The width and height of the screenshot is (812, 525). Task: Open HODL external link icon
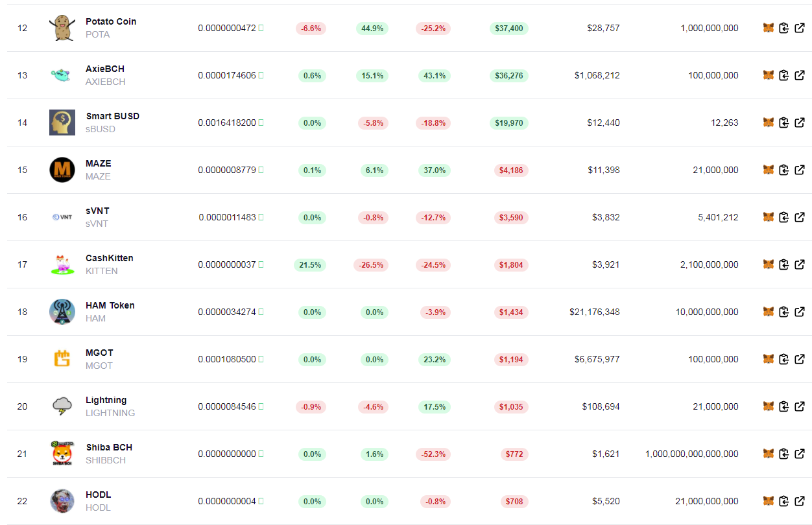click(800, 501)
